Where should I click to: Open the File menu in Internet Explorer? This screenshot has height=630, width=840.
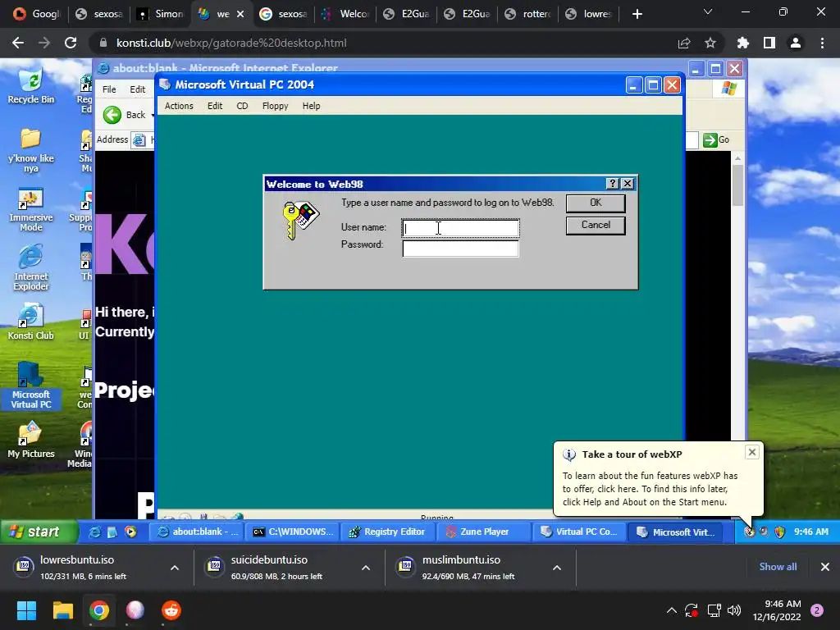coord(109,89)
